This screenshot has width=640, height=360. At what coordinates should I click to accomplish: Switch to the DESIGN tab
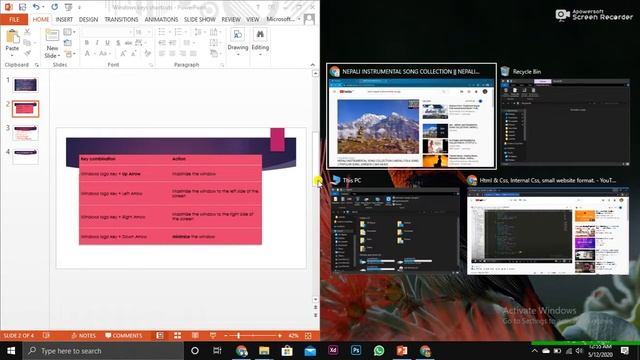[x=88, y=19]
